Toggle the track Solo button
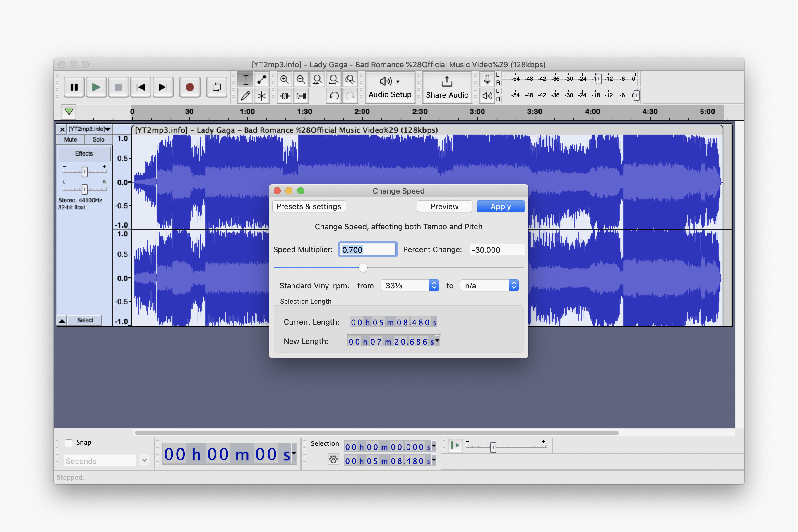Image resolution: width=798 pixels, height=532 pixels. [x=98, y=140]
